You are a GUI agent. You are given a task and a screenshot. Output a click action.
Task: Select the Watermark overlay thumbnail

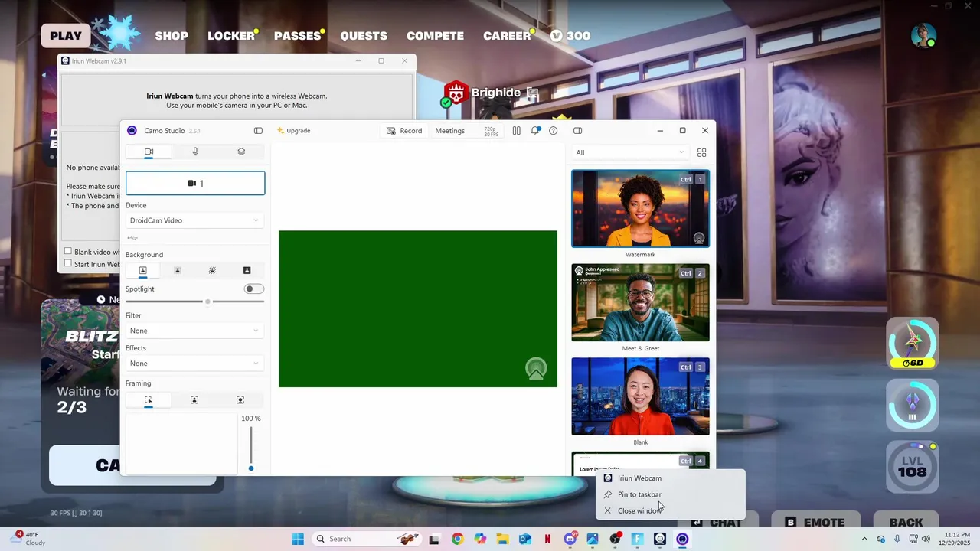[641, 209]
